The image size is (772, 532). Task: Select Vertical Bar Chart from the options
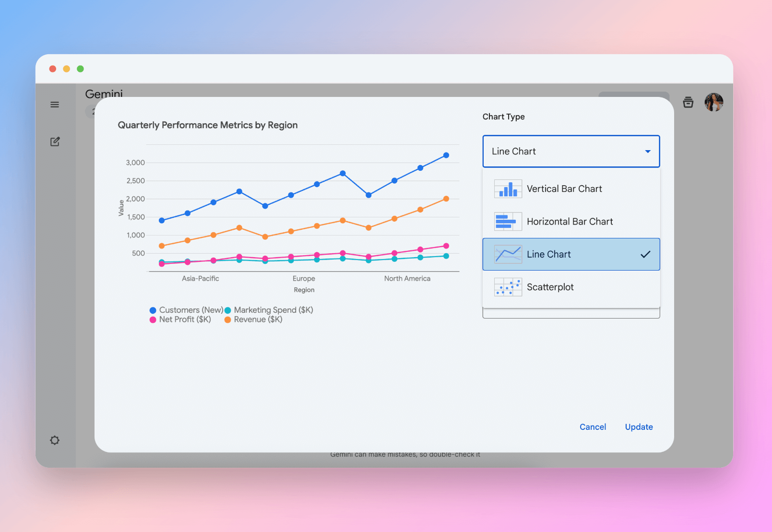(564, 189)
